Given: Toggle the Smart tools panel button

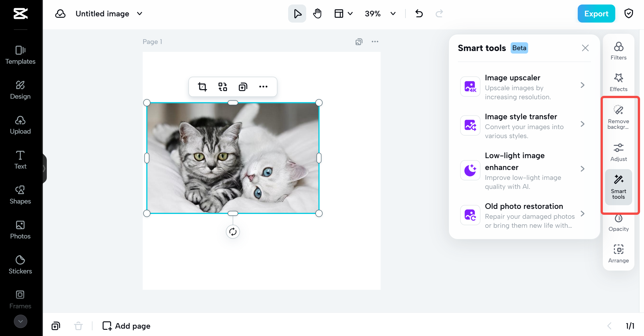Looking at the screenshot, I should [x=618, y=187].
